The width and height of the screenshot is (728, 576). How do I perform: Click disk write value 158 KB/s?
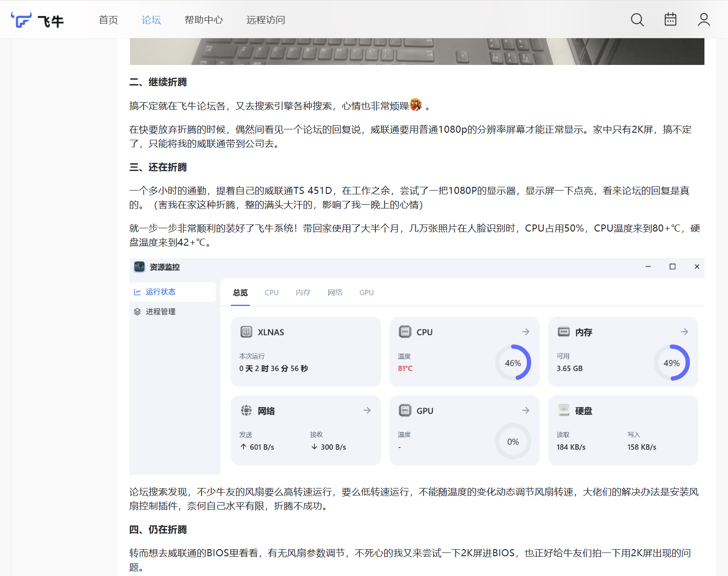641,447
